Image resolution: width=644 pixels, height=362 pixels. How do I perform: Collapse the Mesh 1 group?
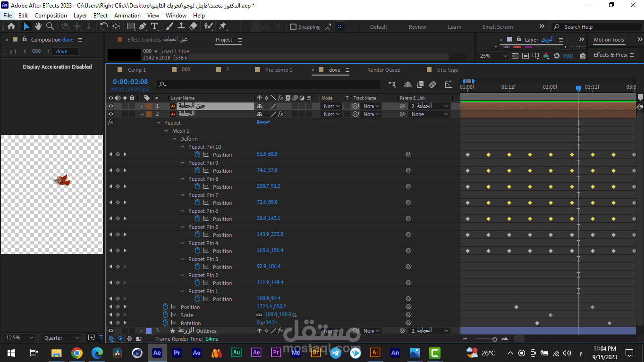pyautogui.click(x=167, y=131)
